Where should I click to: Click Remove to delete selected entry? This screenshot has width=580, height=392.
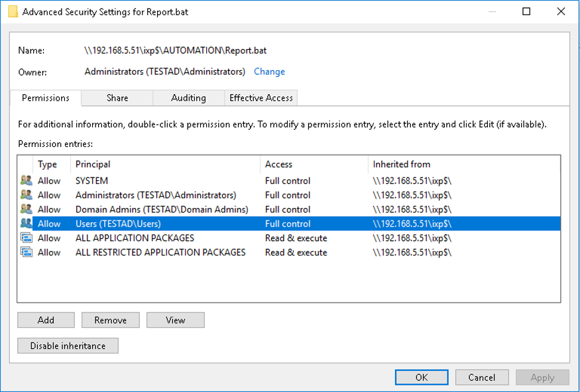[110, 320]
